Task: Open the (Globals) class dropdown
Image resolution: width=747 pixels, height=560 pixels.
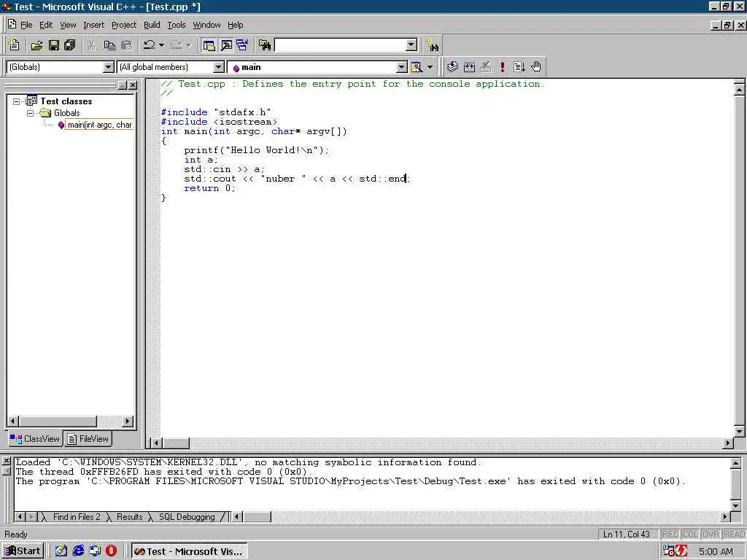Action: [109, 67]
